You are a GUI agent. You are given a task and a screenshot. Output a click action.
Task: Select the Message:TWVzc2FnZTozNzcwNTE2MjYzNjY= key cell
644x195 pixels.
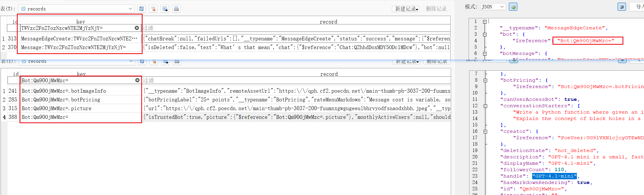[x=80, y=47]
